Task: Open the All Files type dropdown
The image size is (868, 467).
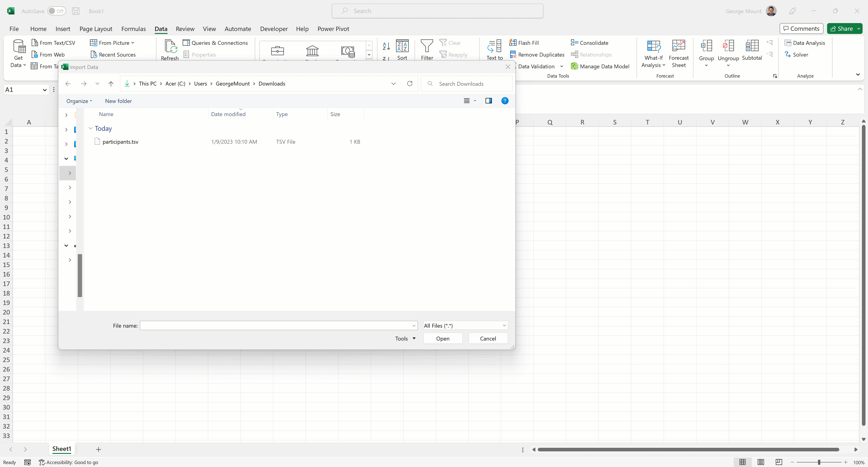Action: pyautogui.click(x=465, y=325)
